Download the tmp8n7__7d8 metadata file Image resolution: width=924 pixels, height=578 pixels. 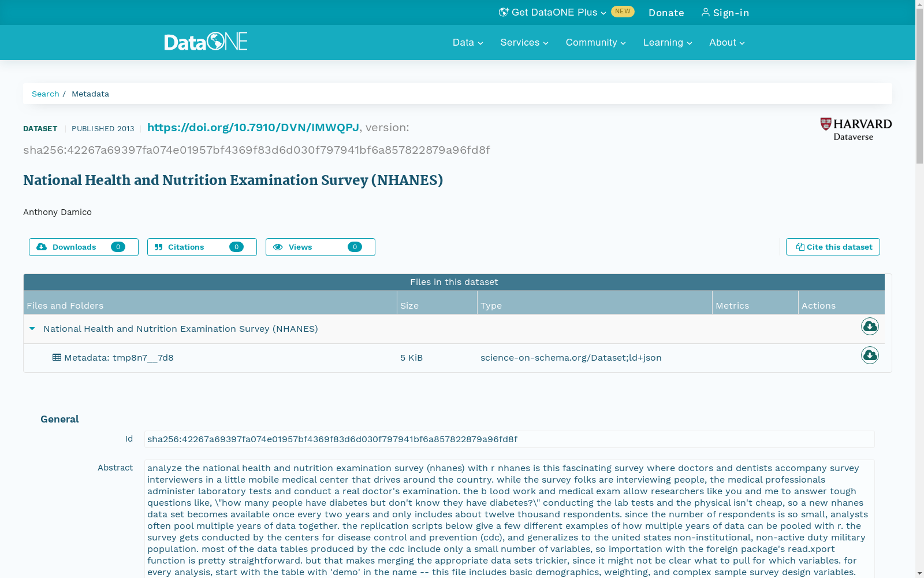pos(870,355)
